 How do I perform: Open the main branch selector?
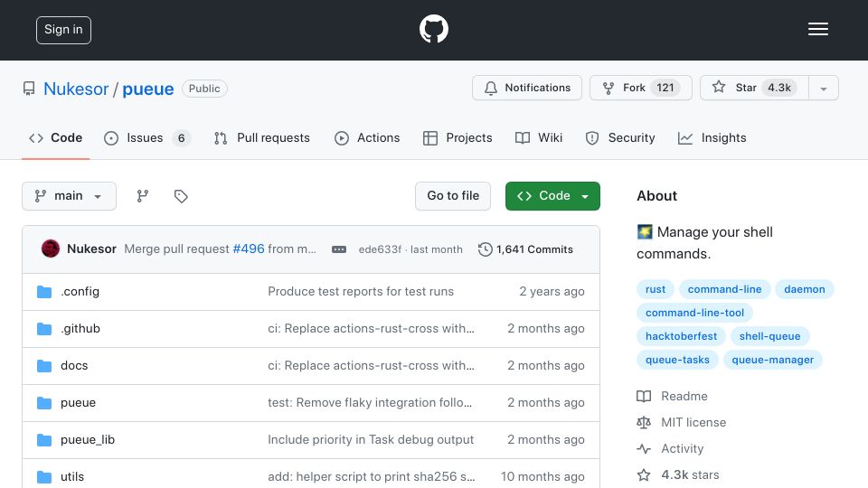(70, 196)
